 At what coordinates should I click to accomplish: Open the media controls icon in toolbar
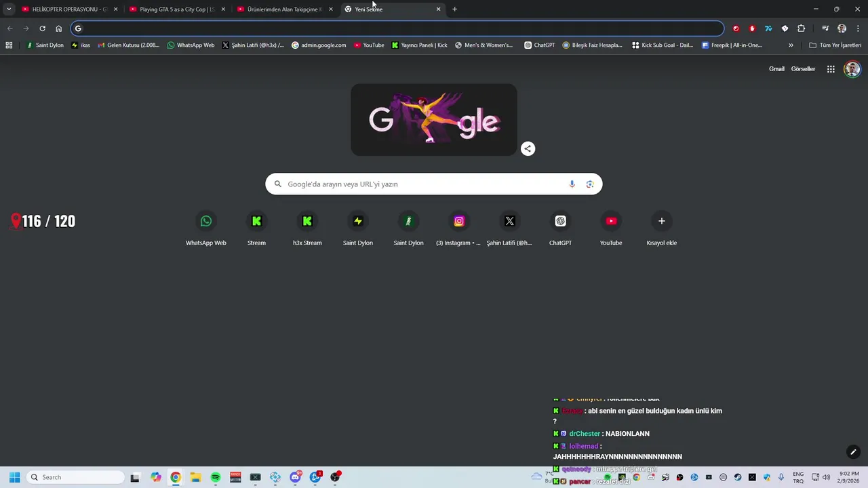pyautogui.click(x=825, y=28)
